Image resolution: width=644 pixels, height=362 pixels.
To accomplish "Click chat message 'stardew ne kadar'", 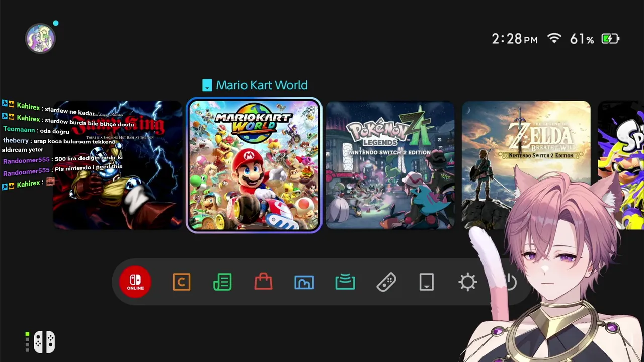I will pos(69,111).
